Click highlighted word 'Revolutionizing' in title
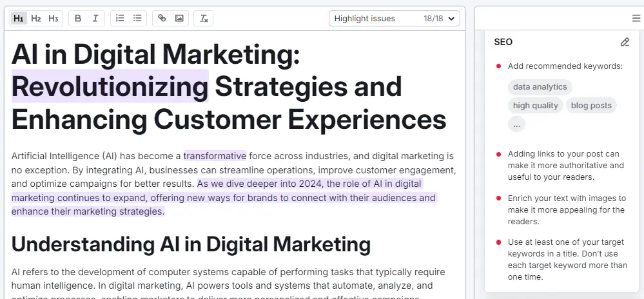Viewport: 644px width, 299px height. tap(110, 86)
